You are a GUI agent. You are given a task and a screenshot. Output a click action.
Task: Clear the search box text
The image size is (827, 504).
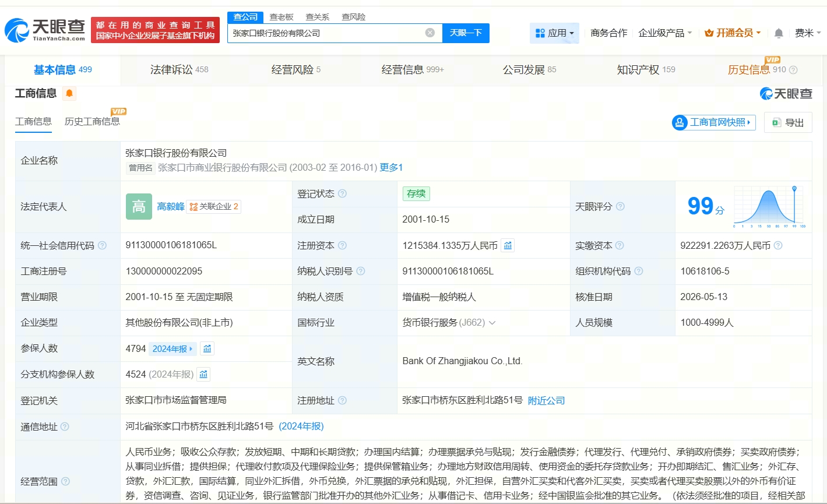(x=430, y=33)
